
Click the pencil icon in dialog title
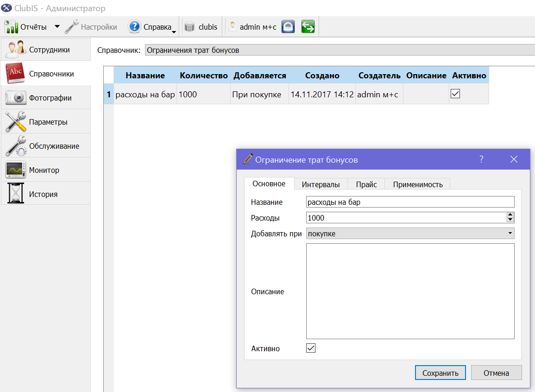point(248,159)
